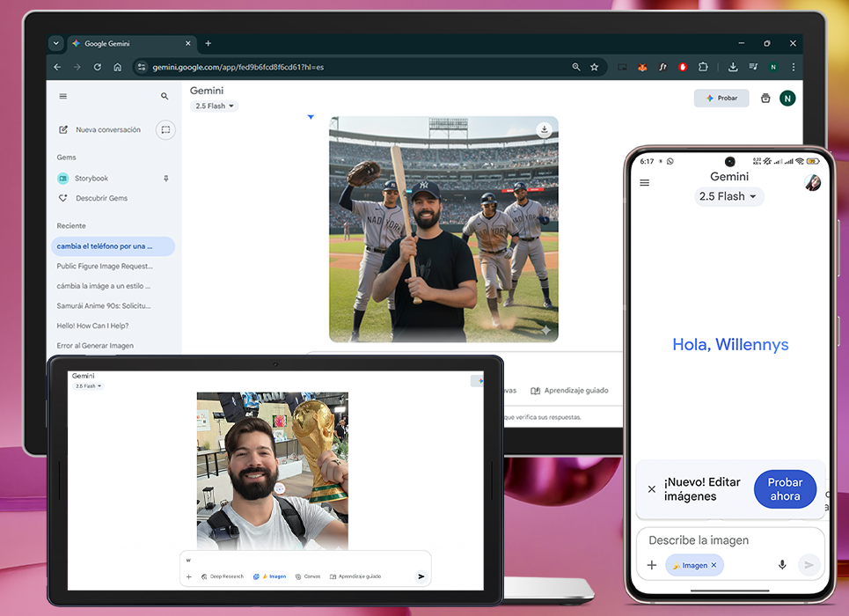Tap the microphone icon on the phone
This screenshot has width=849, height=616.
coord(782,565)
